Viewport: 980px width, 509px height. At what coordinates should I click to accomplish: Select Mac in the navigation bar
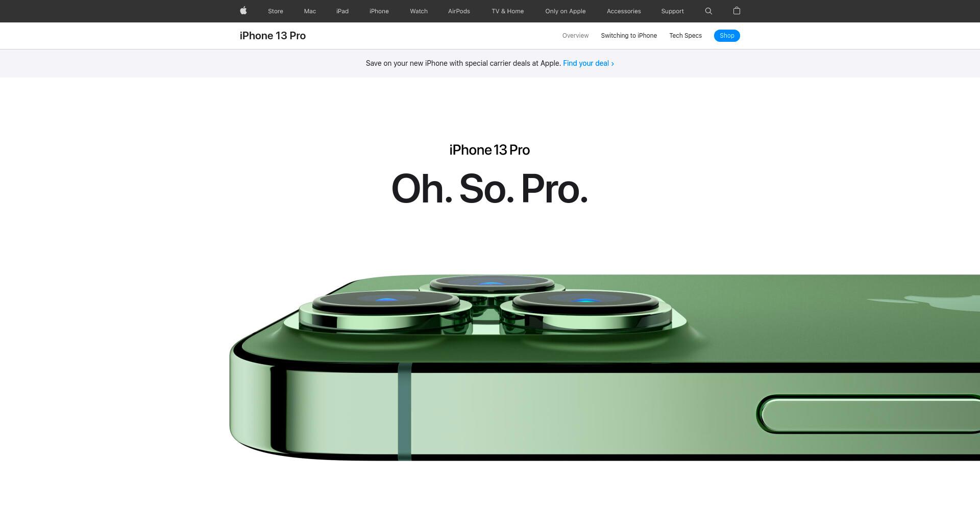pos(310,11)
